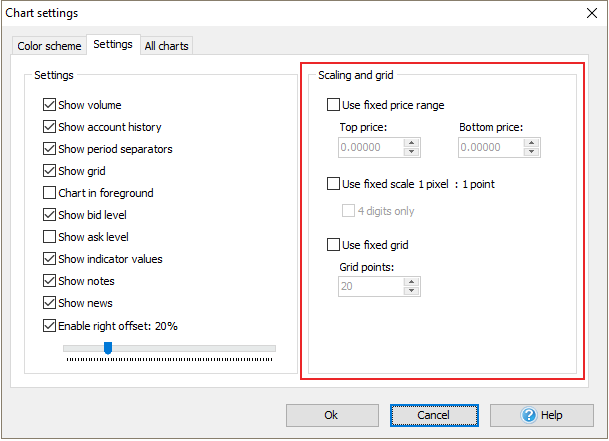This screenshot has height=441, width=609.
Task: Toggle Show indicator values checkbox
Action: tap(50, 259)
